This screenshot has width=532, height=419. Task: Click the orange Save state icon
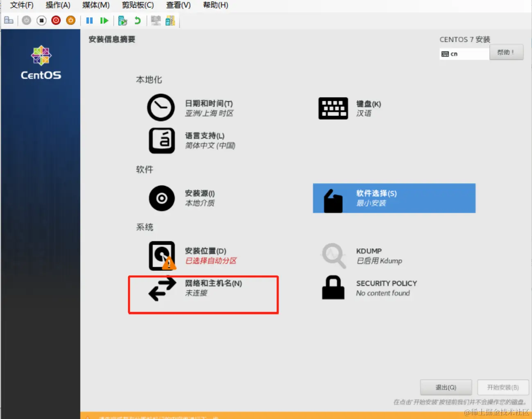click(71, 20)
